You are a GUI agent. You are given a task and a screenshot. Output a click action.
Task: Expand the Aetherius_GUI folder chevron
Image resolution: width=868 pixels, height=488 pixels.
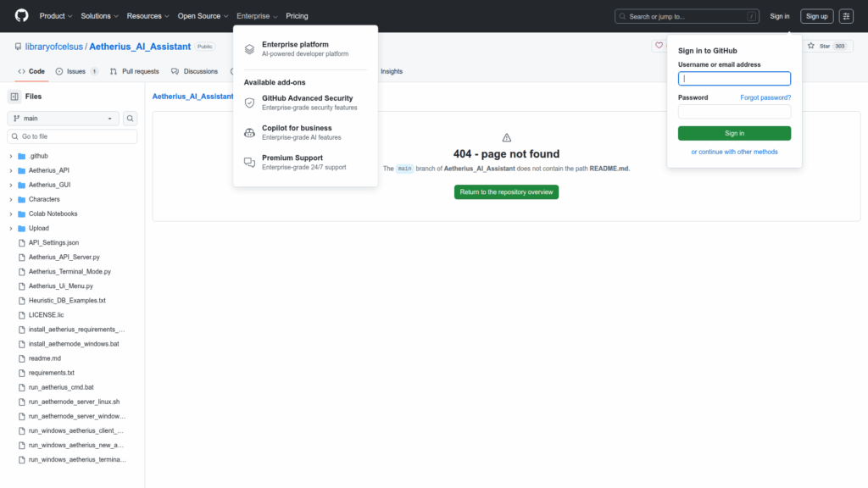tap(10, 185)
